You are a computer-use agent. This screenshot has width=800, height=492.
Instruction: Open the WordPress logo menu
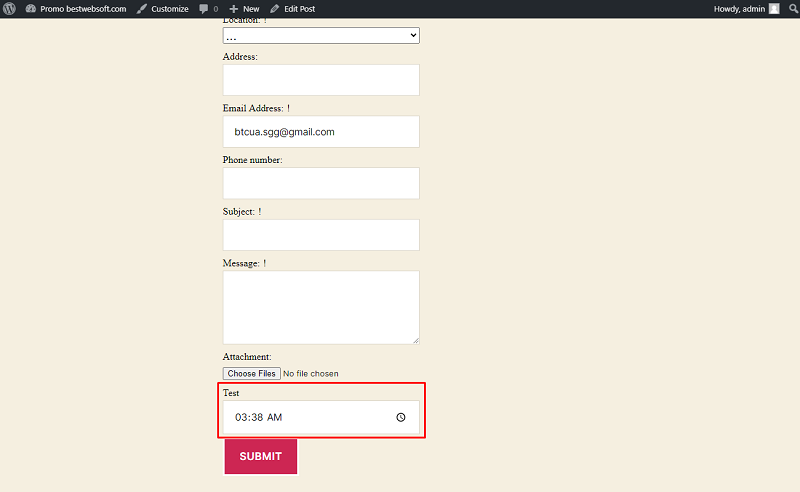click(x=9, y=9)
